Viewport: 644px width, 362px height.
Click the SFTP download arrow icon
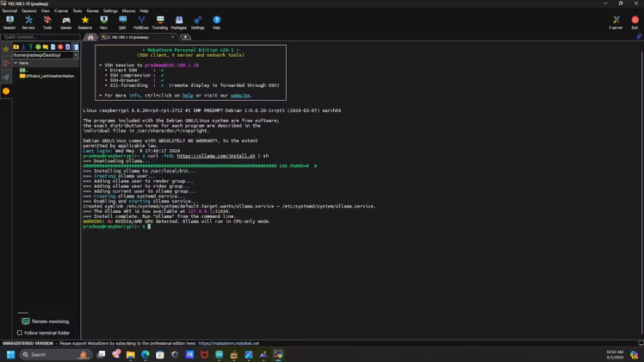(x=23, y=47)
